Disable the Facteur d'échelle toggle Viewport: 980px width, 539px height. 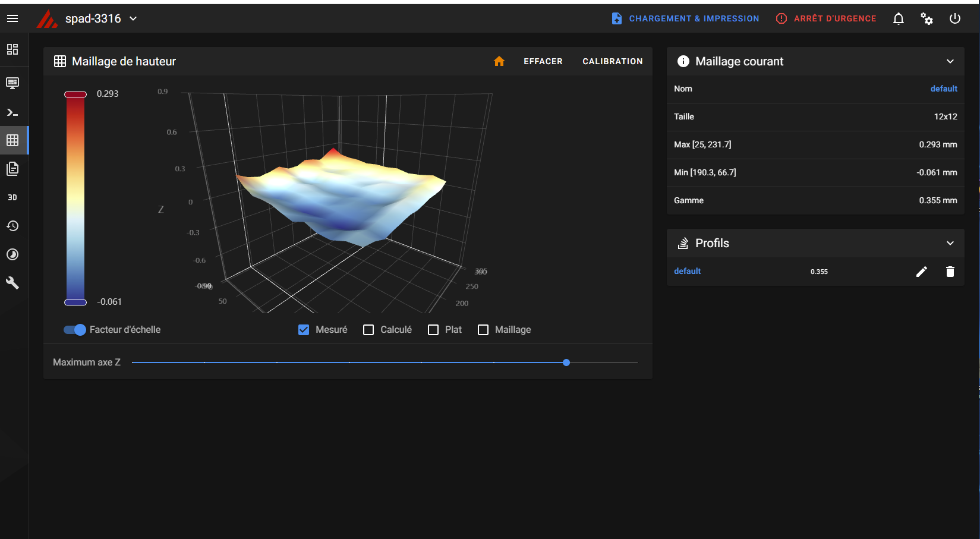tap(75, 330)
